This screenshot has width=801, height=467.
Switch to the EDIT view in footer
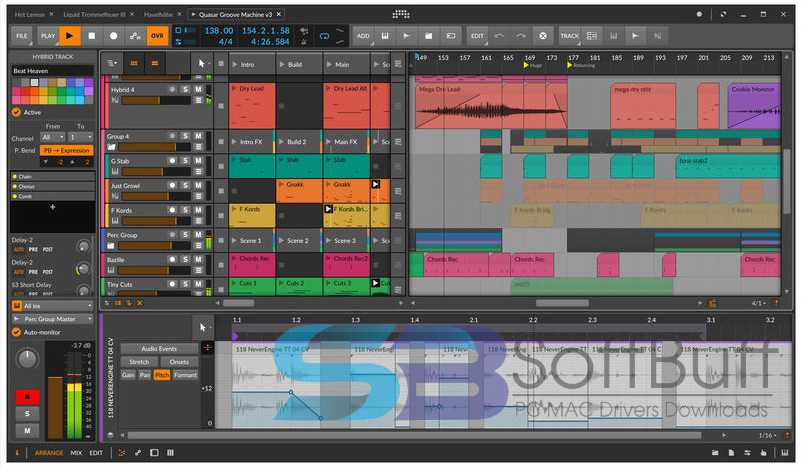[96, 453]
